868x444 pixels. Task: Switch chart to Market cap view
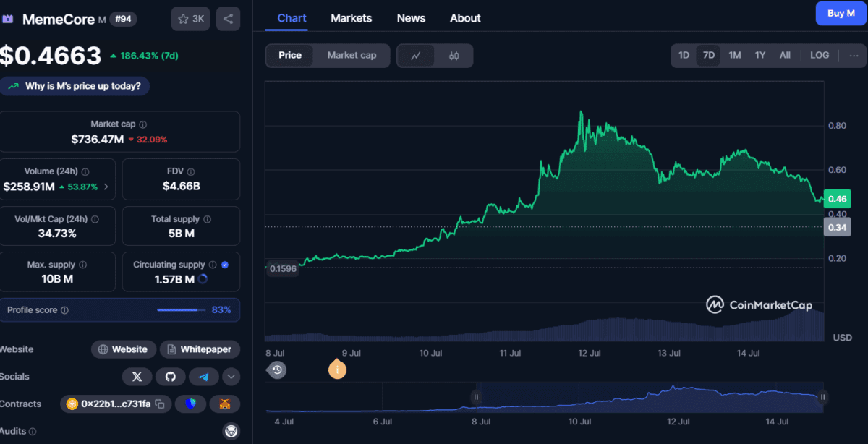pos(352,56)
